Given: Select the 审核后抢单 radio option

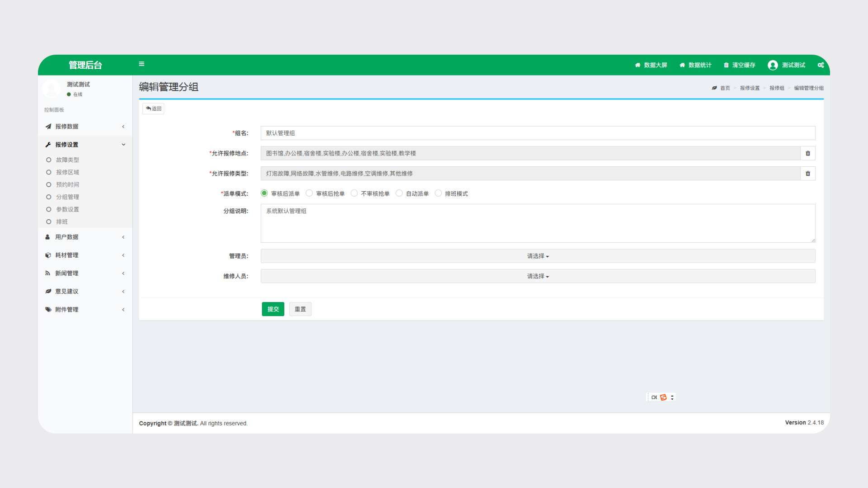Looking at the screenshot, I should (x=309, y=193).
